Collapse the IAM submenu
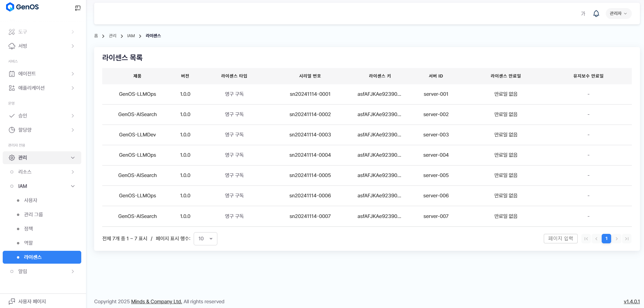 point(73,186)
